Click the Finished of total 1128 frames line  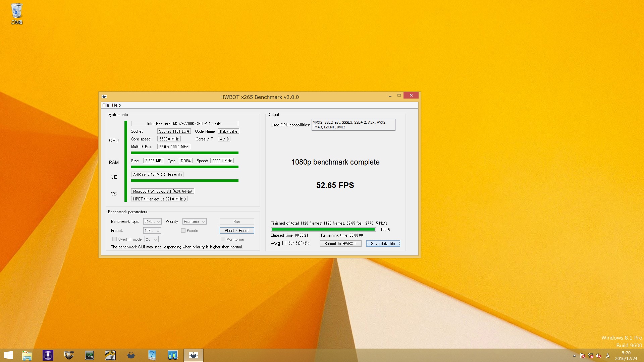(x=329, y=223)
